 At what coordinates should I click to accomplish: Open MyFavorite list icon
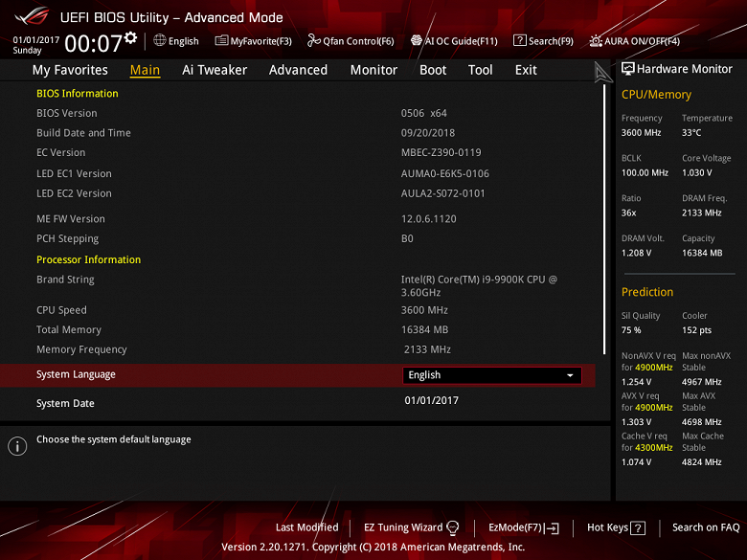[x=221, y=40]
